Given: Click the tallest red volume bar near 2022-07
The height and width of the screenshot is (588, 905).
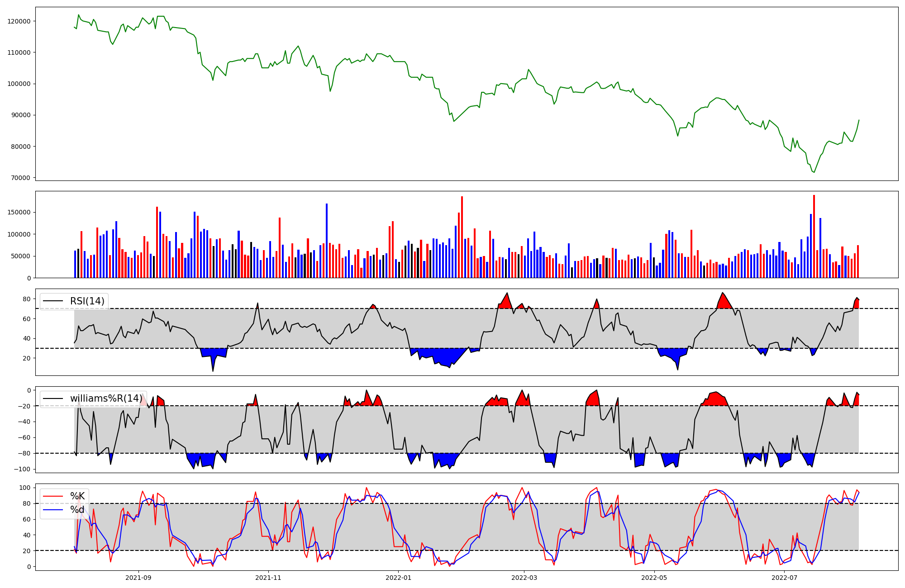Looking at the screenshot, I should (814, 236).
